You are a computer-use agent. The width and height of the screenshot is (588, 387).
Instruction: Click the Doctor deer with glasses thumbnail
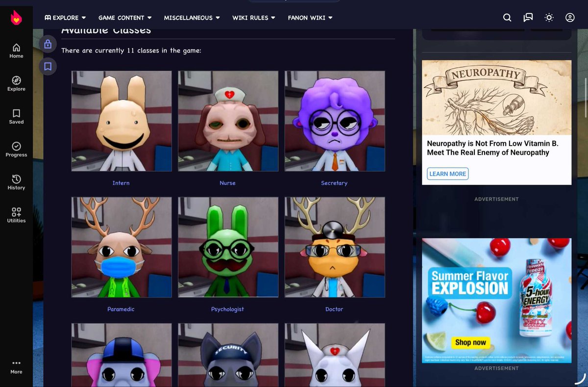click(335, 247)
